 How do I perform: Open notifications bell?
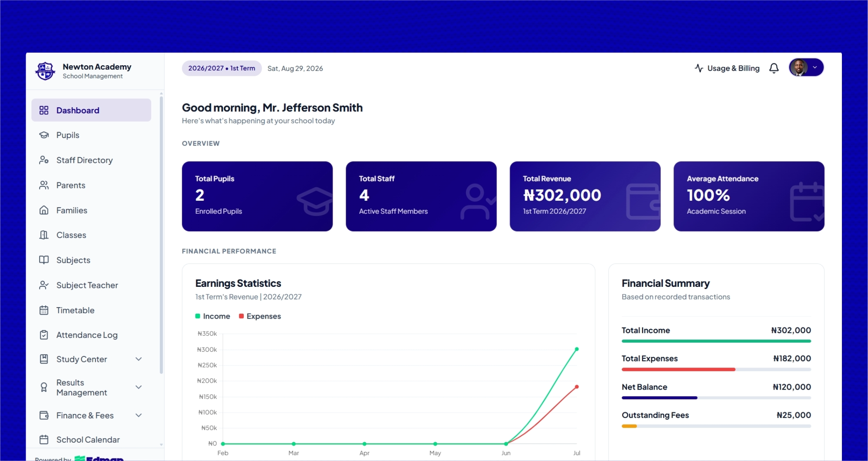coord(774,68)
